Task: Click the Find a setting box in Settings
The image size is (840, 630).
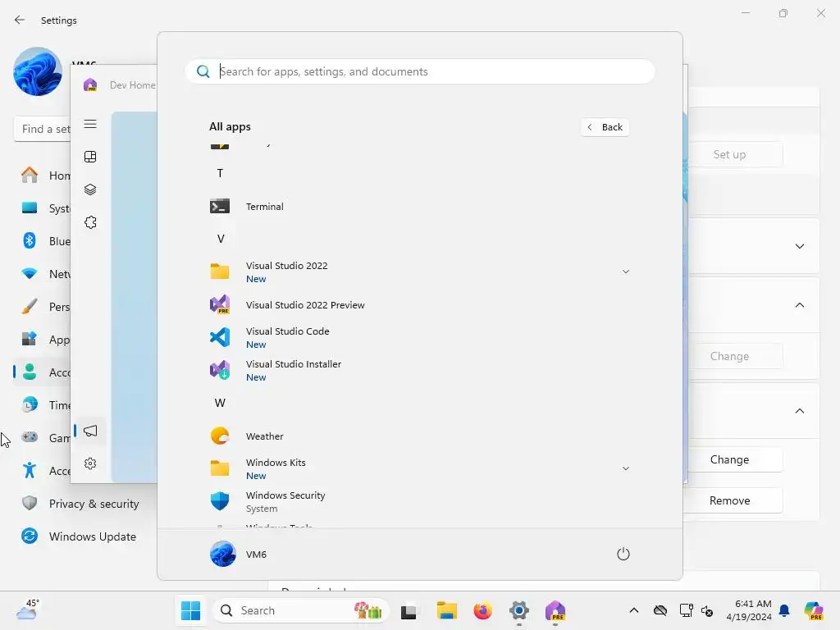Action: coord(43,129)
